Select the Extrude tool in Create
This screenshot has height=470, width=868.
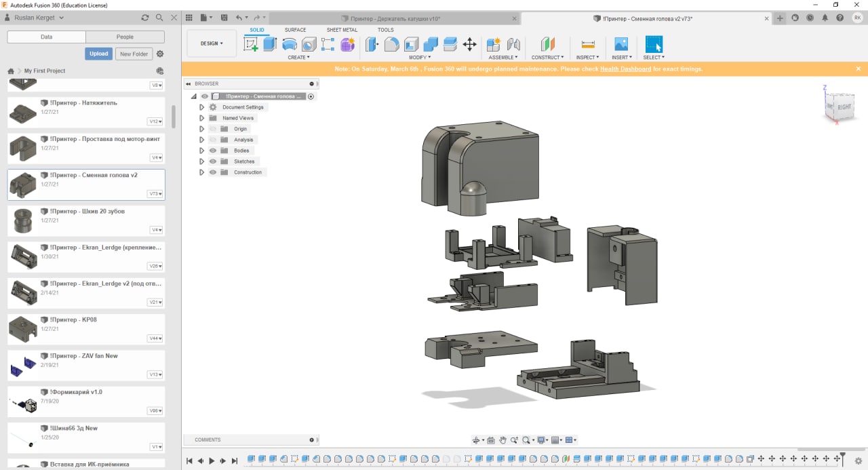tap(270, 45)
